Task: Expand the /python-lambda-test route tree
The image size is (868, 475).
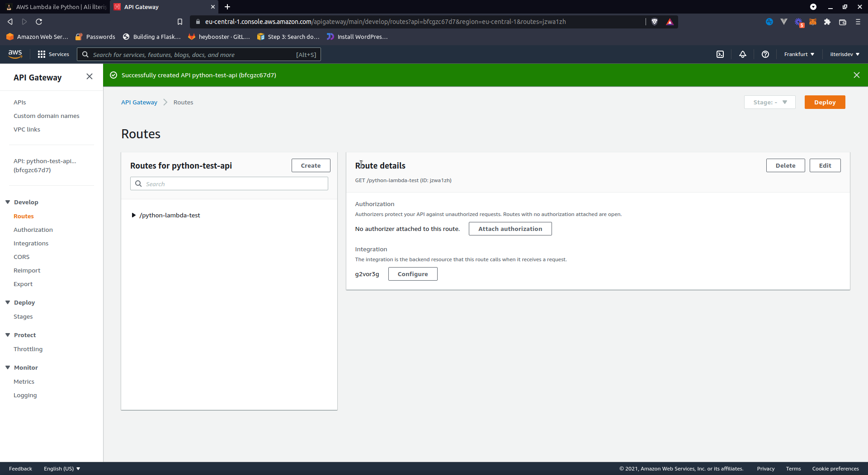Action: tap(134, 215)
